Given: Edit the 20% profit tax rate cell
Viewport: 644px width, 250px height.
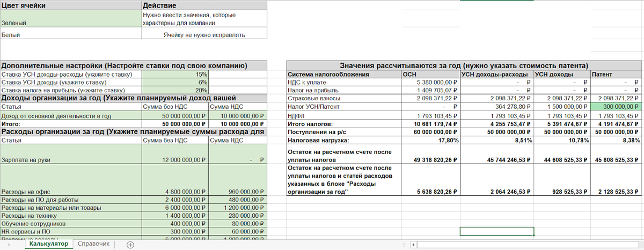Looking at the screenshot, I should click(175, 91).
